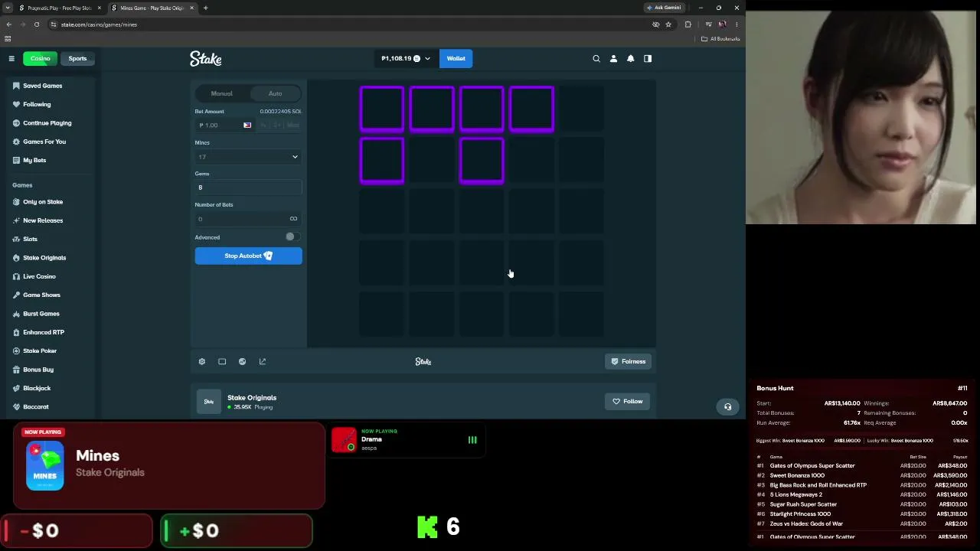Click the pop-out game icon
Image resolution: width=980 pixels, height=551 pixels.
pos(263,361)
